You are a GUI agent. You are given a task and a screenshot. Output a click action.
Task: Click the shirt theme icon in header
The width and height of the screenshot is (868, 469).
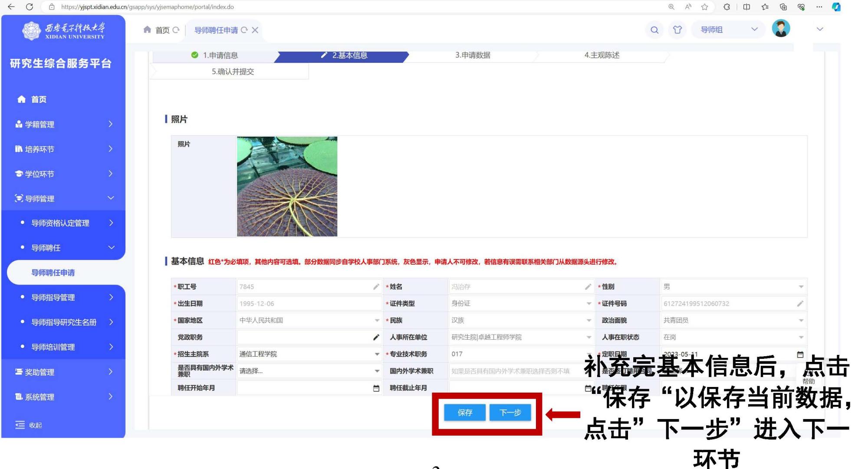tap(677, 30)
